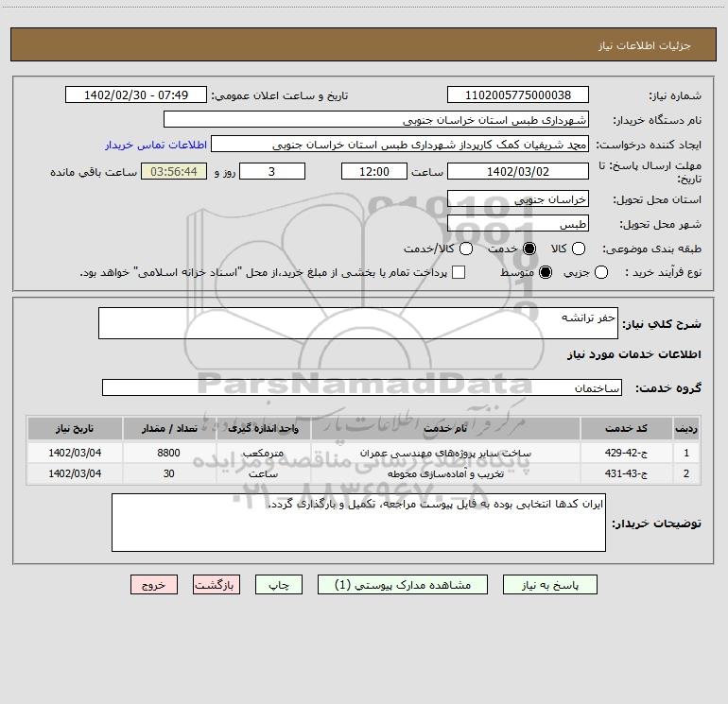Click the deadline time field 12:00
This screenshot has height=704, width=728.
(x=374, y=171)
